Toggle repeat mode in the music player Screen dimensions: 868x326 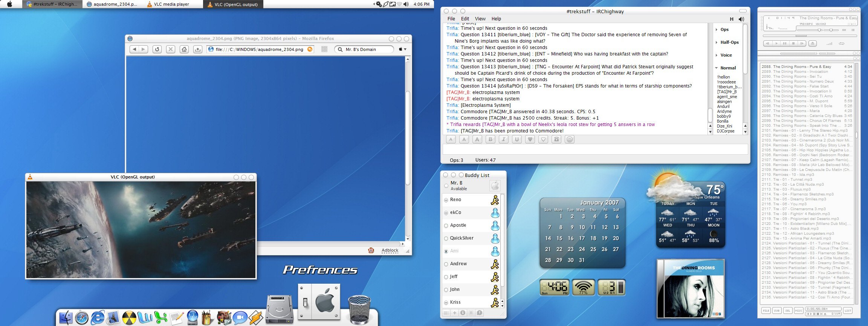tap(842, 43)
